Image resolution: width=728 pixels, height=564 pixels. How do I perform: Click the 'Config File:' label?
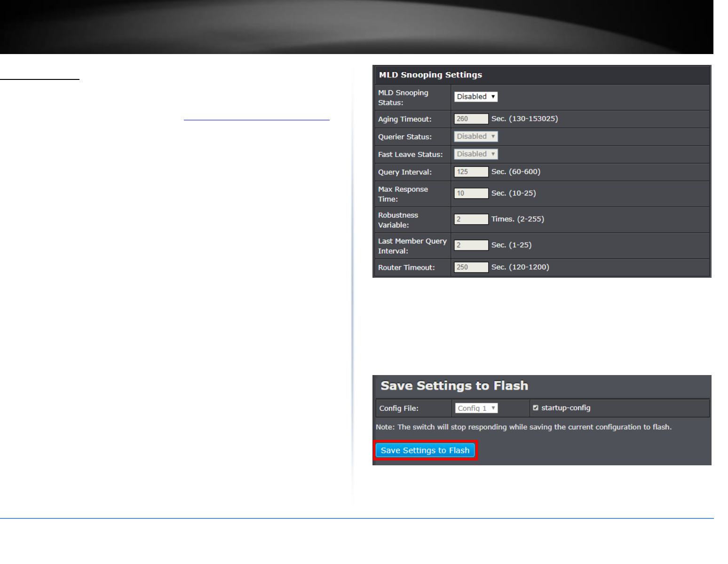399,408
